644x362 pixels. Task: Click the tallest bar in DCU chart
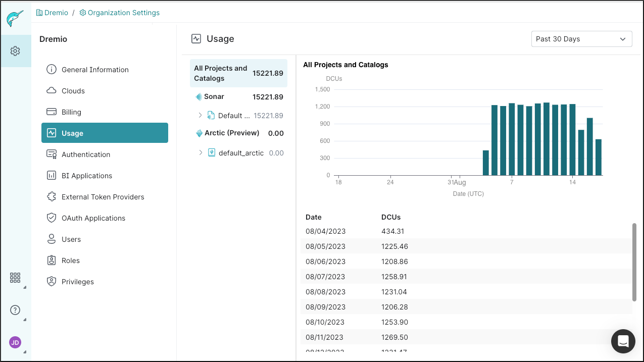(547, 139)
